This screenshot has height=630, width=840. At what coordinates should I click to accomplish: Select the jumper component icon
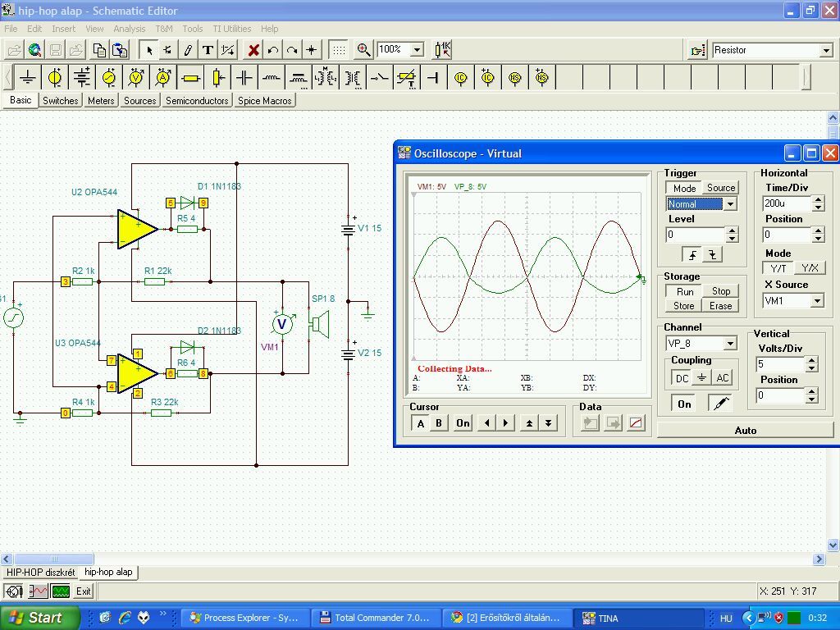tap(433, 78)
